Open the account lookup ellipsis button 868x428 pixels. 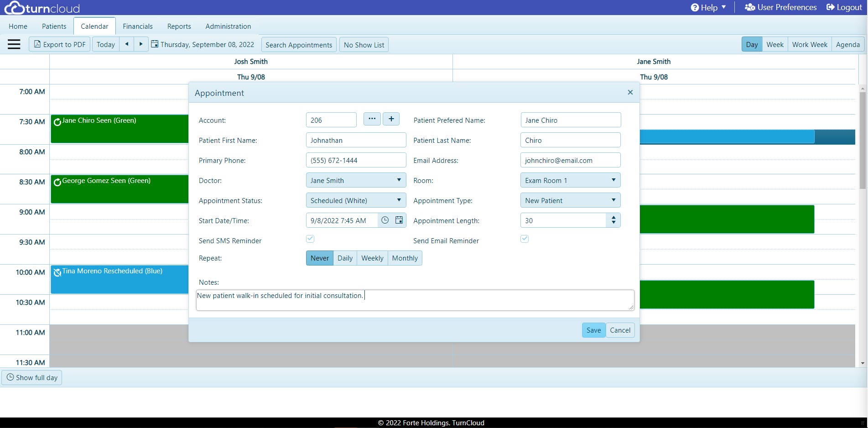click(372, 119)
